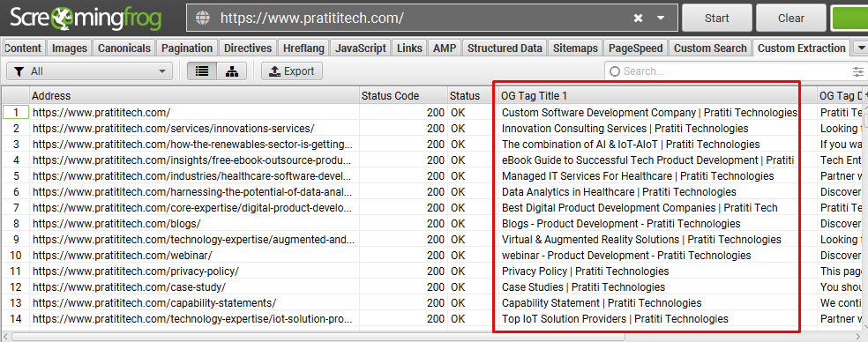This screenshot has width=868, height=342.
Task: Click the Clear button
Action: 791,19
